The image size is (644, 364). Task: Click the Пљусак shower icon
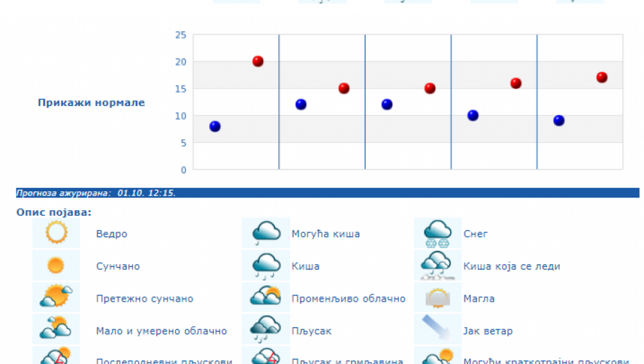coord(266,330)
